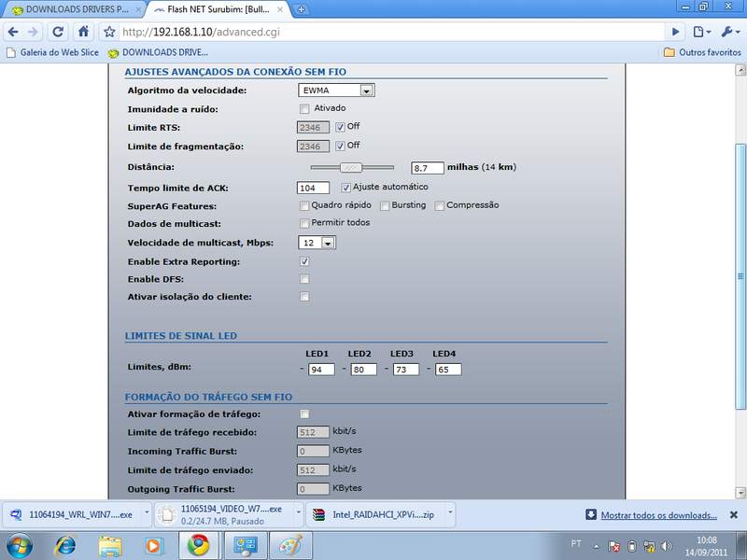The image size is (747, 560).
Task: Go back with the browser back arrow
Action: pyautogui.click(x=13, y=32)
